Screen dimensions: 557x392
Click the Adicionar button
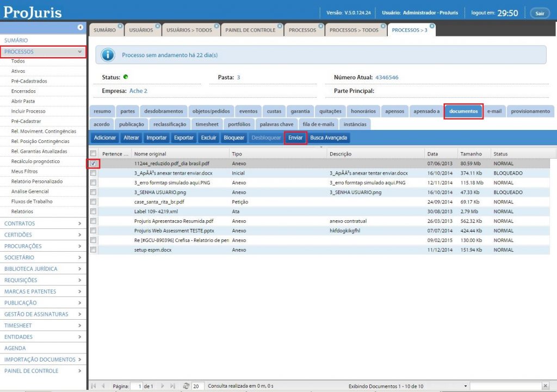(x=105, y=138)
